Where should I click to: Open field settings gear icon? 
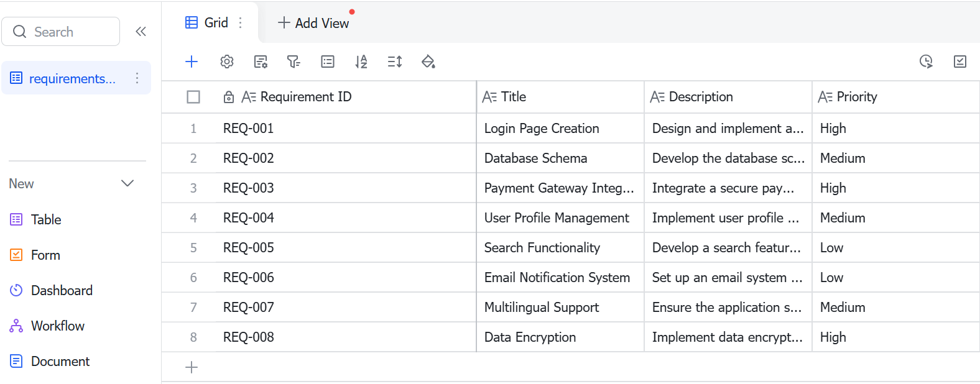coord(227,62)
